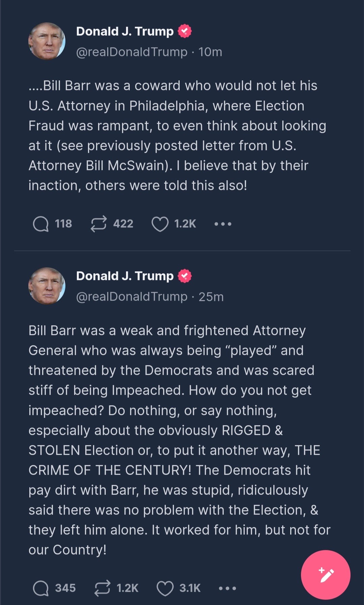The width and height of the screenshot is (364, 605).
Task: Open the post mentioning U.S. Attorney Bill McSwain
Action: click(x=177, y=136)
